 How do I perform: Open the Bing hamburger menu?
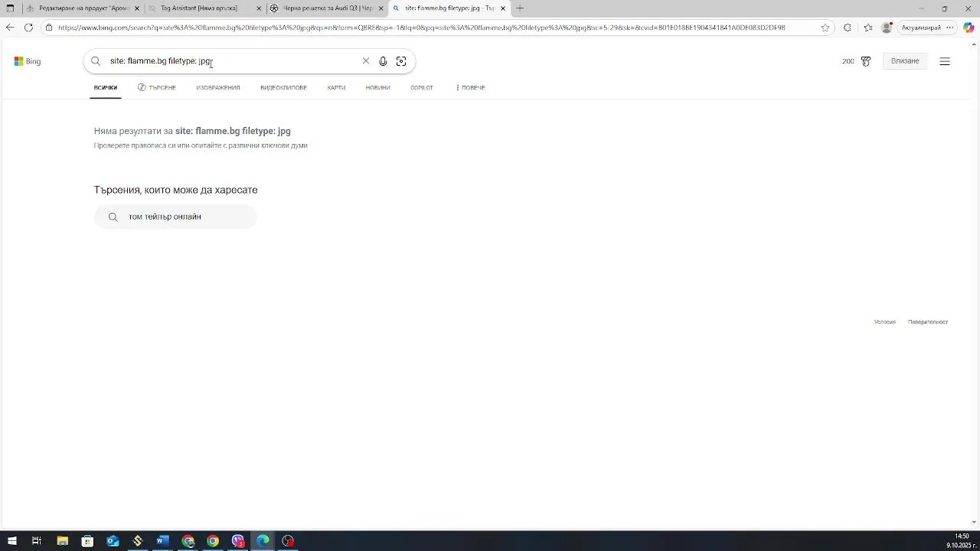tap(945, 61)
